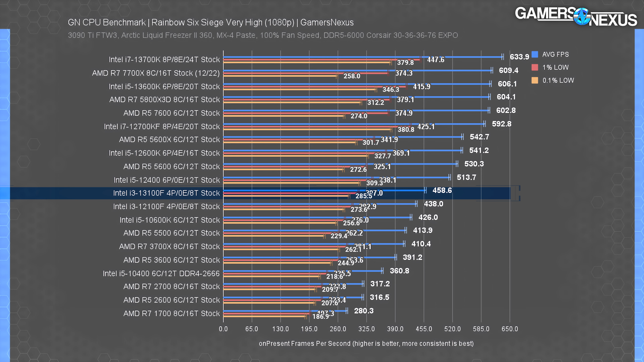644x362 pixels.
Task: Click the 360.8 average FPS value
Action: pyautogui.click(x=399, y=271)
